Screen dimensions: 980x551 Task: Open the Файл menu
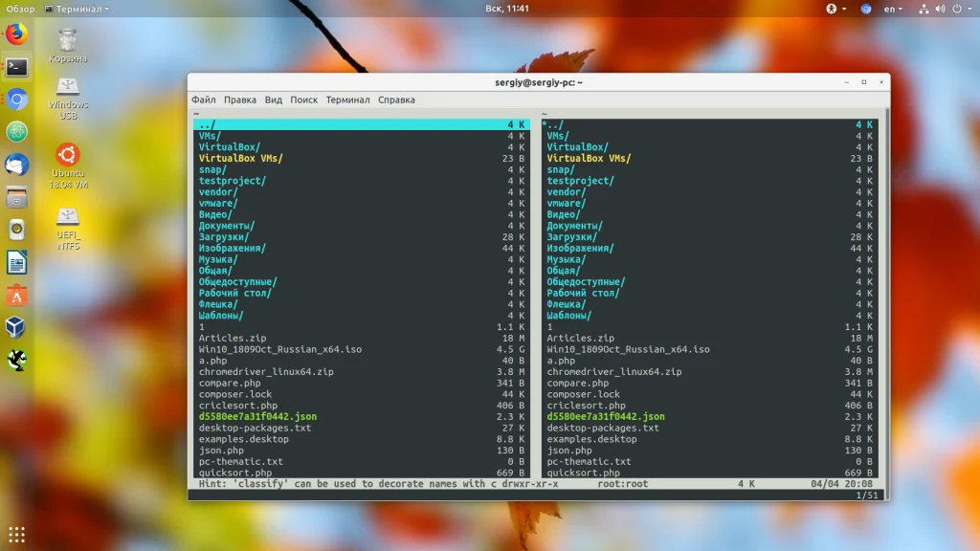point(203,99)
